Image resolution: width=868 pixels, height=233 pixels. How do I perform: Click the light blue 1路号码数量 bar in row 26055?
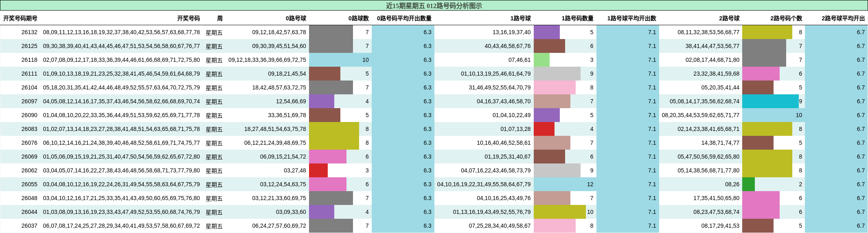pyautogui.click(x=565, y=184)
